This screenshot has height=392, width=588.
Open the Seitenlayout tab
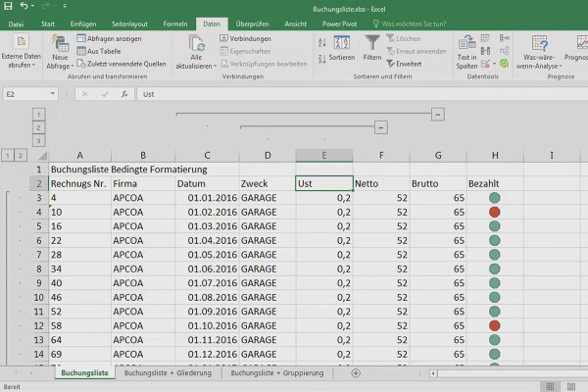tap(129, 24)
